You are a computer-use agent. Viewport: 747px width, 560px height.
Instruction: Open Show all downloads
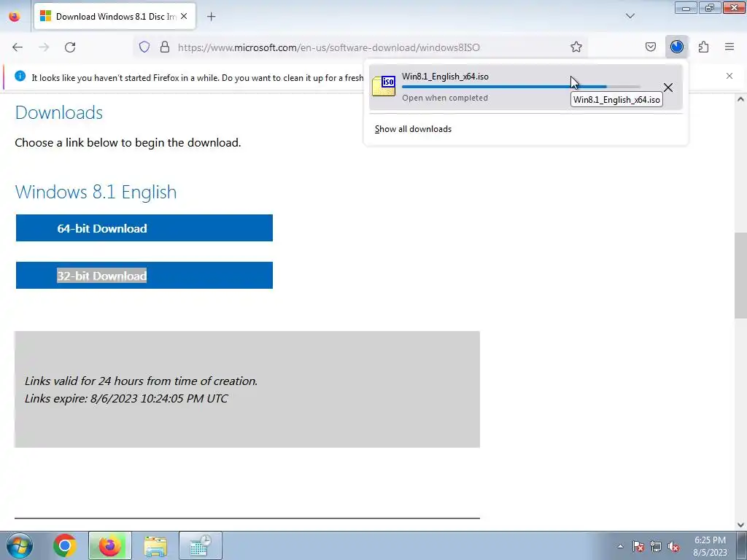pyautogui.click(x=413, y=129)
